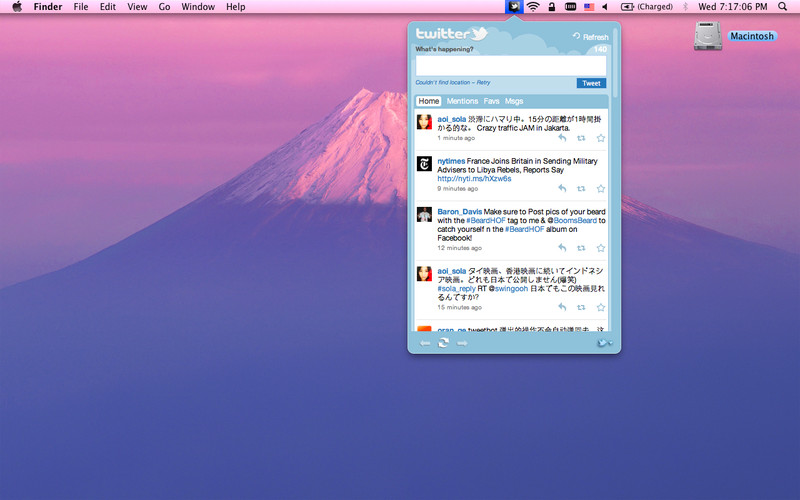Click Baron_Davis's profile picture
This screenshot has height=500, width=800.
(x=424, y=214)
